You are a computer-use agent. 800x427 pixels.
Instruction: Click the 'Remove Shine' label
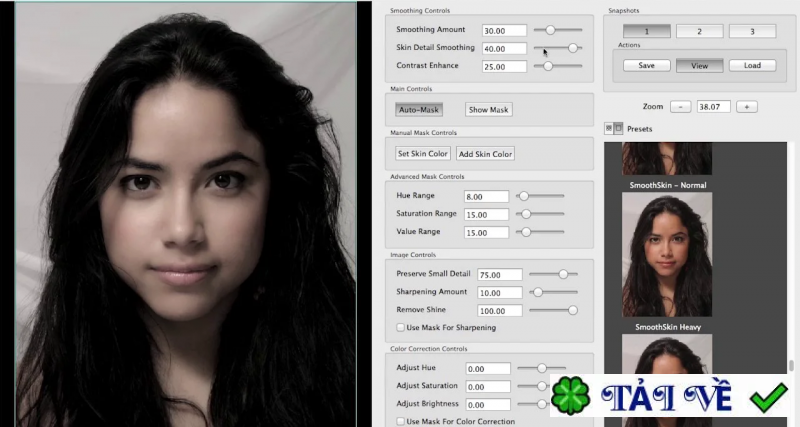[x=421, y=310]
